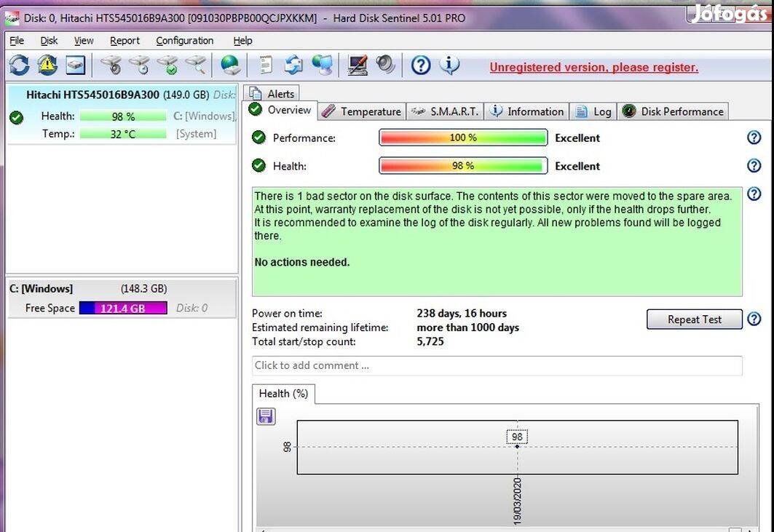Click the No actions needed. text

click(x=302, y=262)
